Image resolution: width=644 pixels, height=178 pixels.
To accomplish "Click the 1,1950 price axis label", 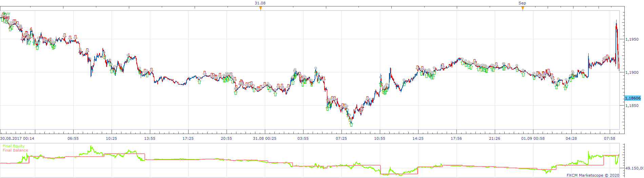I will (632, 39).
